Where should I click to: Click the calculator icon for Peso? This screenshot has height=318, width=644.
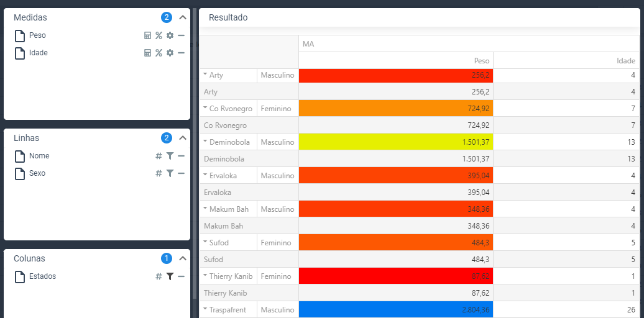click(148, 35)
